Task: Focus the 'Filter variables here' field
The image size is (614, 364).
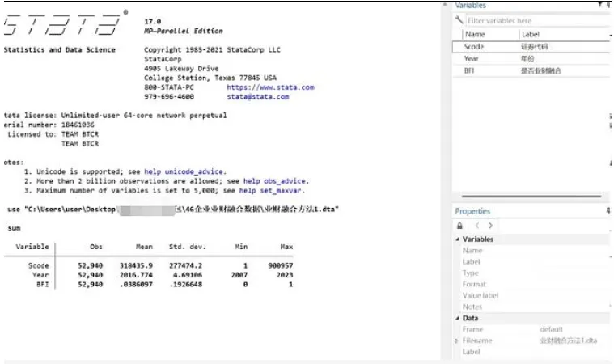Action: pos(536,20)
